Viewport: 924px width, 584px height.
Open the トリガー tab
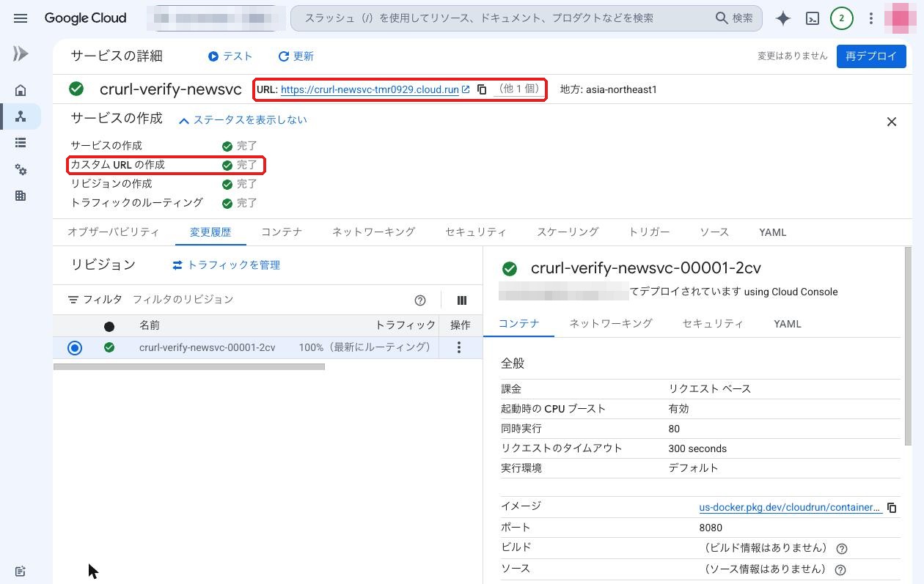[x=649, y=232]
